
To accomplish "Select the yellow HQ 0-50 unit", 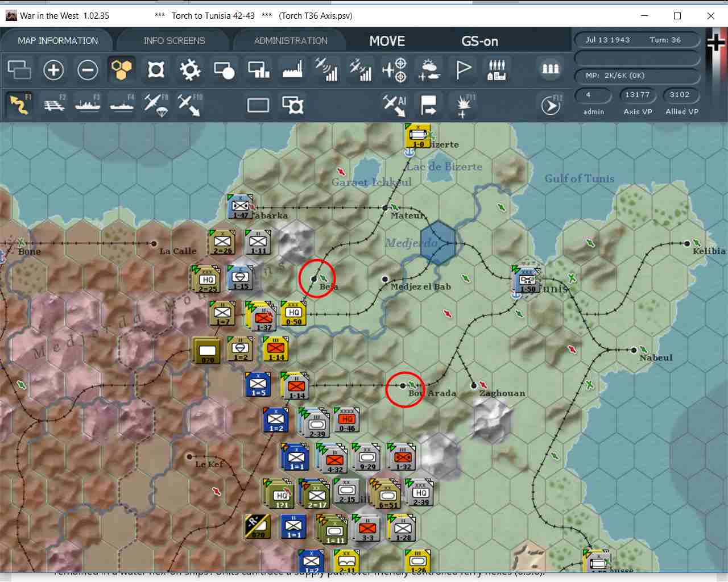I will point(293,313).
